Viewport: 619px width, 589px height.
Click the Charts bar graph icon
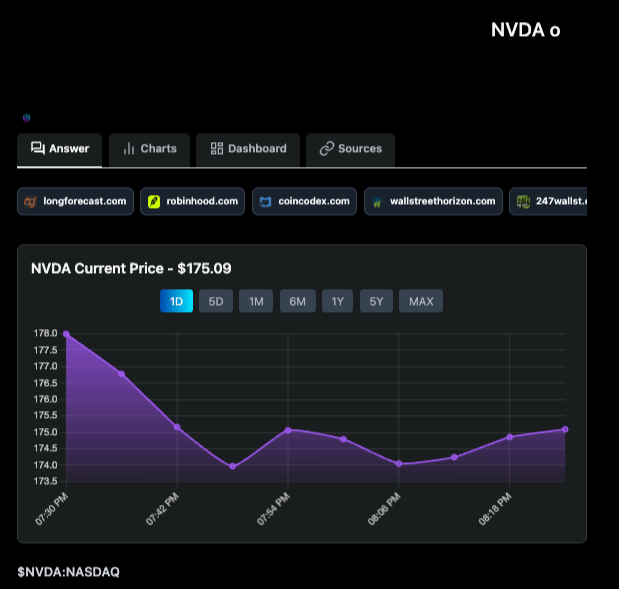129,148
